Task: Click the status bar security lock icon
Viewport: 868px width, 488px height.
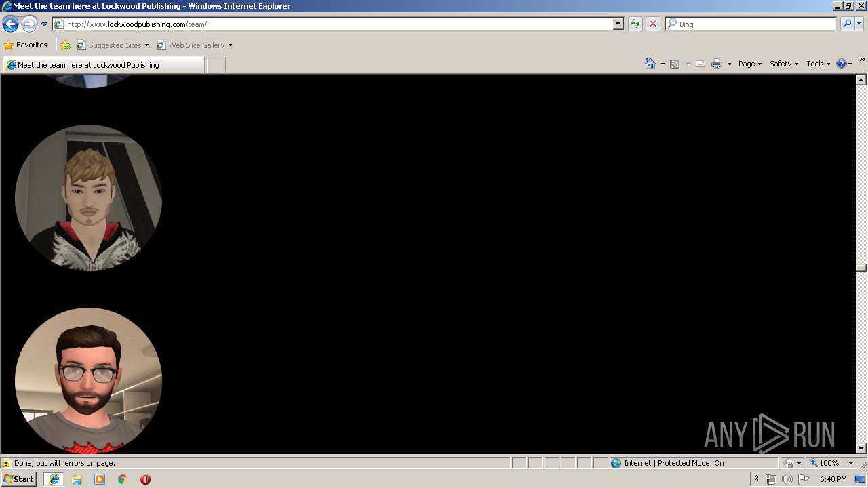Action: click(x=789, y=464)
